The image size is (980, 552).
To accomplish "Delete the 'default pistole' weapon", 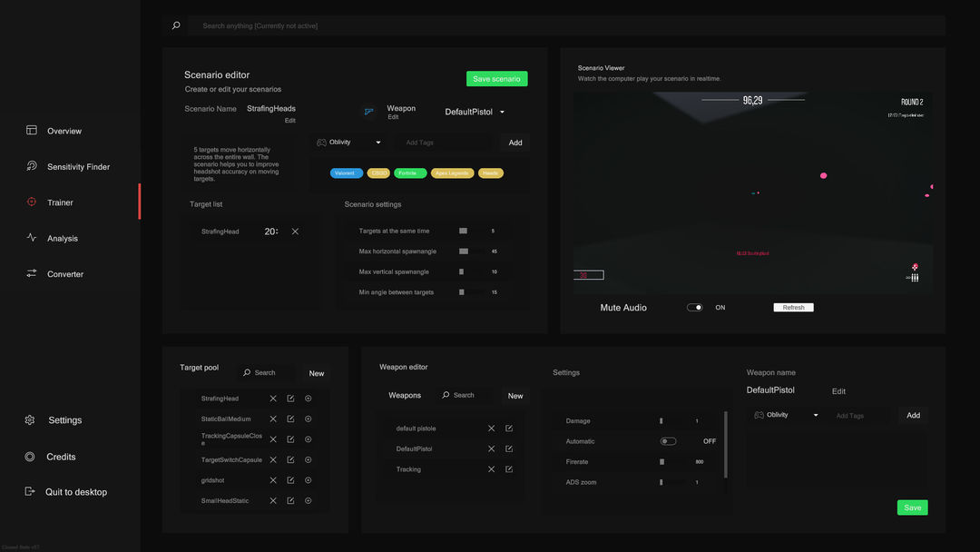I will (491, 429).
